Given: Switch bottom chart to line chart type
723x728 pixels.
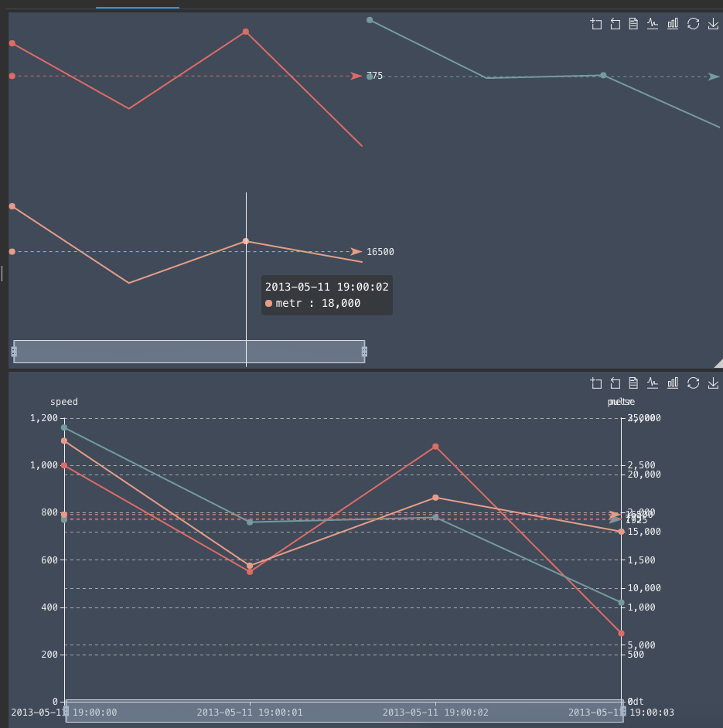Looking at the screenshot, I should pyautogui.click(x=653, y=383).
